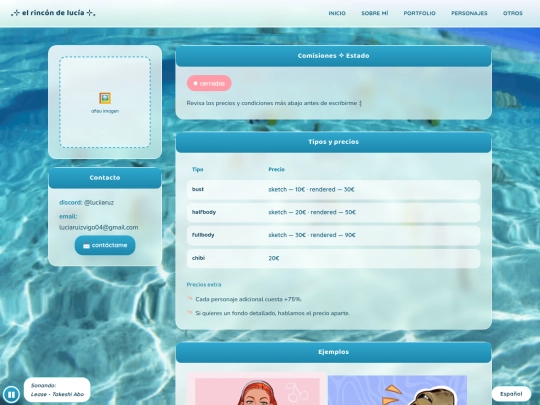Switch language using the Español button
The width and height of the screenshot is (540, 405).
point(511,394)
